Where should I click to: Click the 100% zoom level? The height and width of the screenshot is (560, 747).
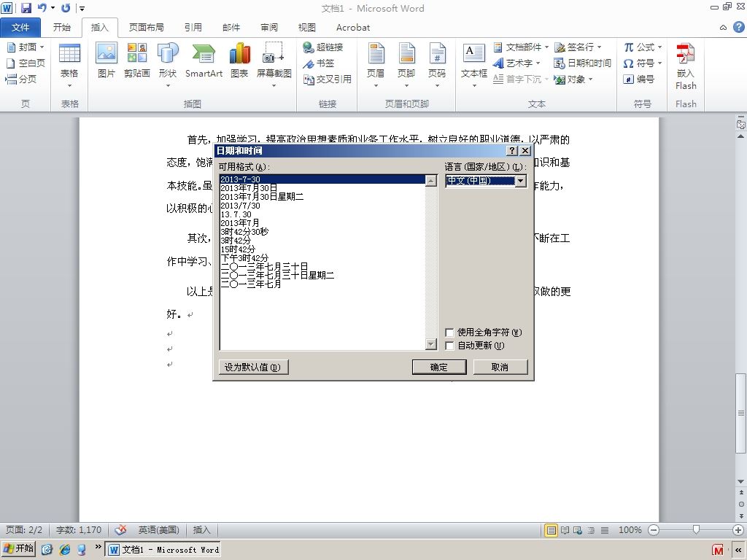click(x=630, y=530)
